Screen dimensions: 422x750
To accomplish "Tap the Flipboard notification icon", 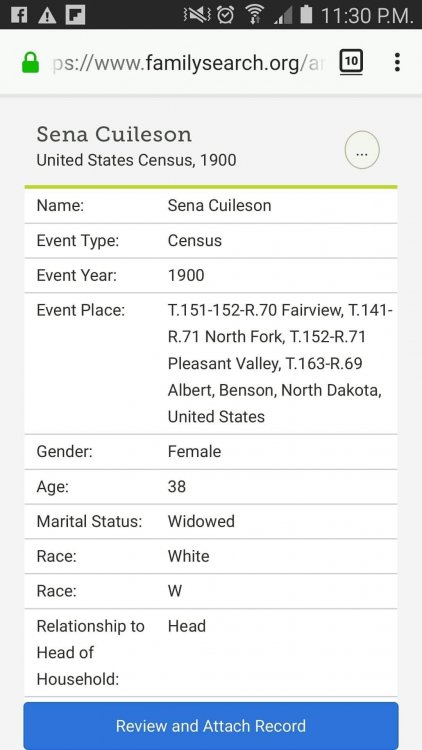I will (x=75, y=15).
